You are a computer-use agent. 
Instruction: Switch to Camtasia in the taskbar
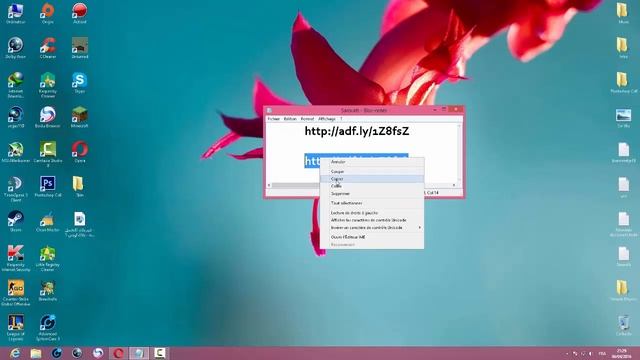160,353
